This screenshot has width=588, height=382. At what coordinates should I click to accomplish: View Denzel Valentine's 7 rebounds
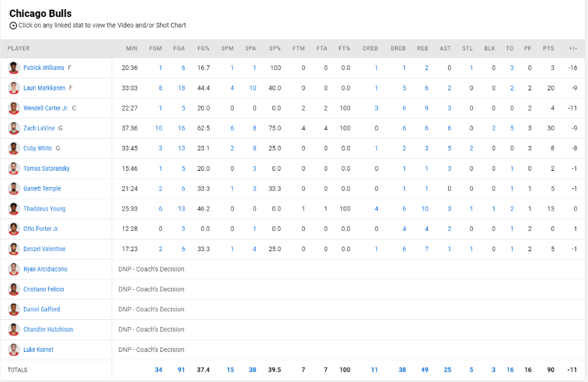pos(427,249)
